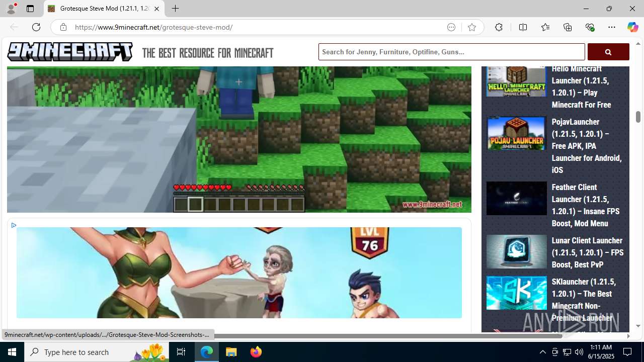Viewport: 644px width, 362px height.
Task: Go back to the previous page
Action: click(14, 27)
